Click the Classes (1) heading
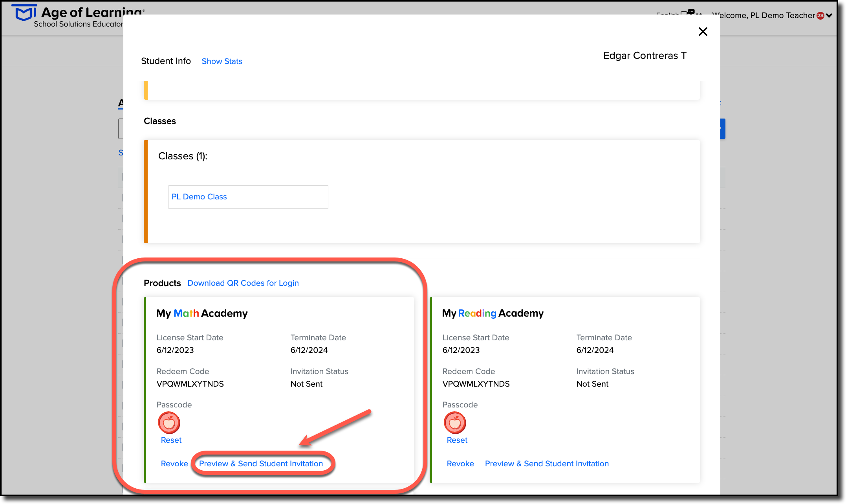The width and height of the screenshot is (846, 504). tap(183, 156)
